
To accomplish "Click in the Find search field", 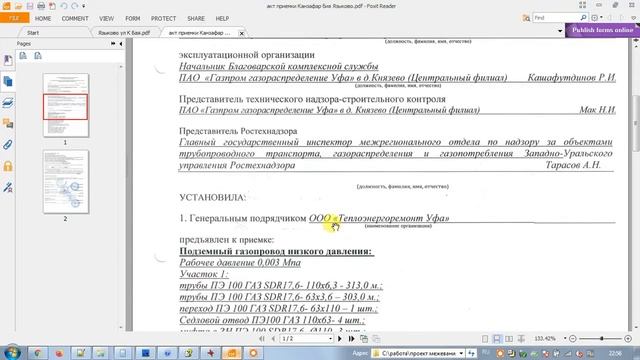I will (x=556, y=18).
